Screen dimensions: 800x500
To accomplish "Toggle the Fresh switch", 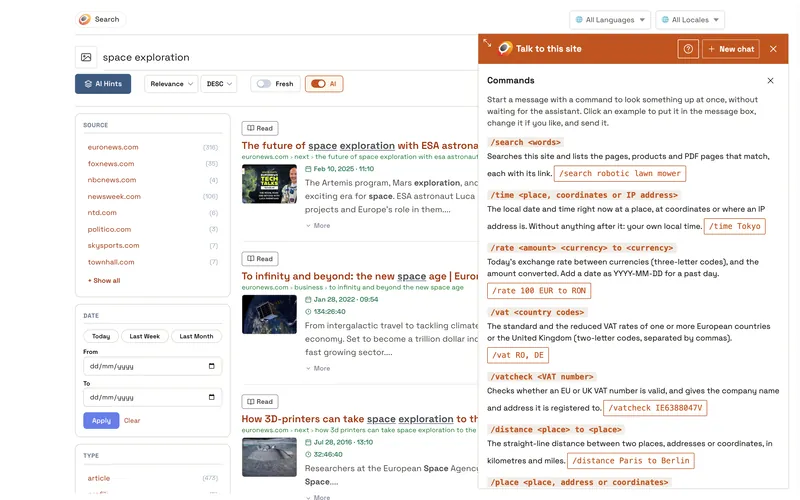I will click(264, 84).
